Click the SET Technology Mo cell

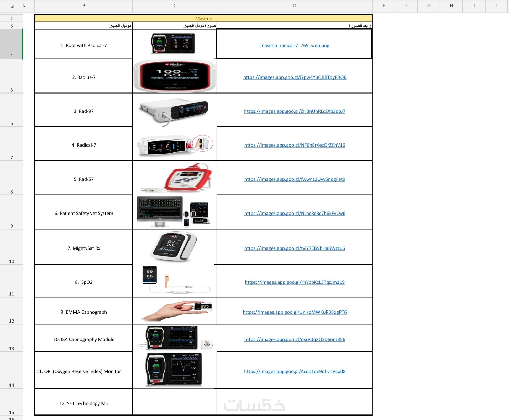click(x=83, y=403)
